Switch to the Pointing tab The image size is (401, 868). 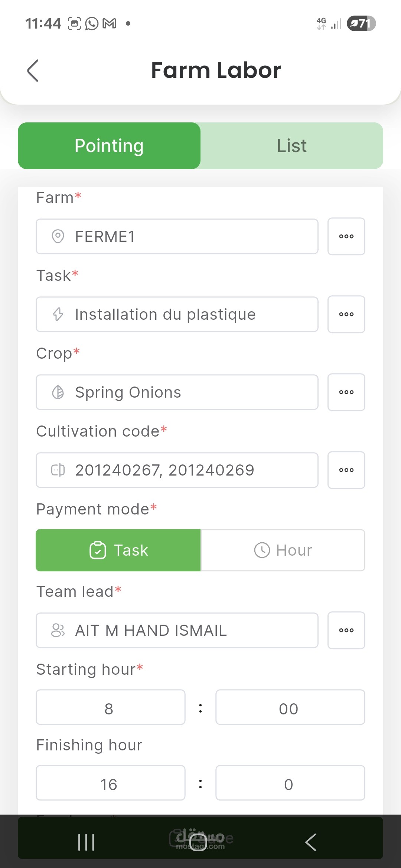pos(109,146)
